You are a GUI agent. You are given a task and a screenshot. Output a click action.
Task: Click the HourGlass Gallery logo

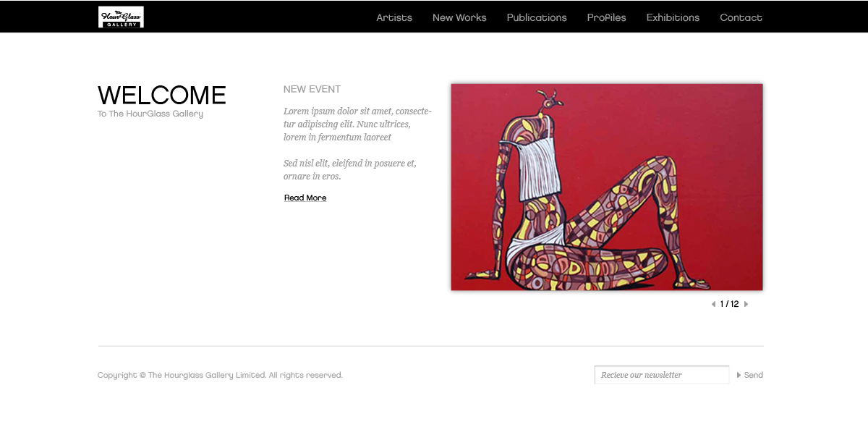click(x=121, y=16)
